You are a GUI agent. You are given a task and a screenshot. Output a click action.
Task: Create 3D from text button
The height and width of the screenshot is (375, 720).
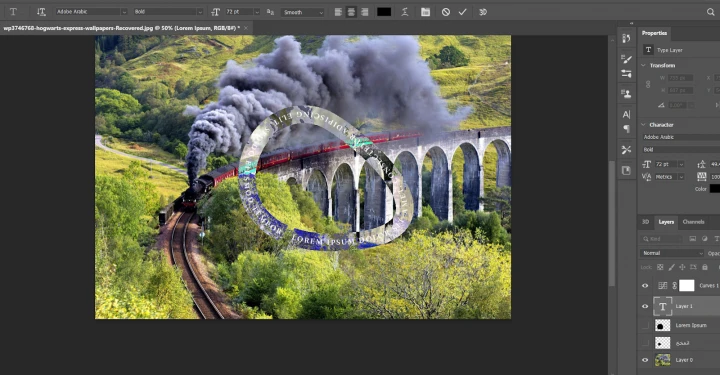pos(483,12)
